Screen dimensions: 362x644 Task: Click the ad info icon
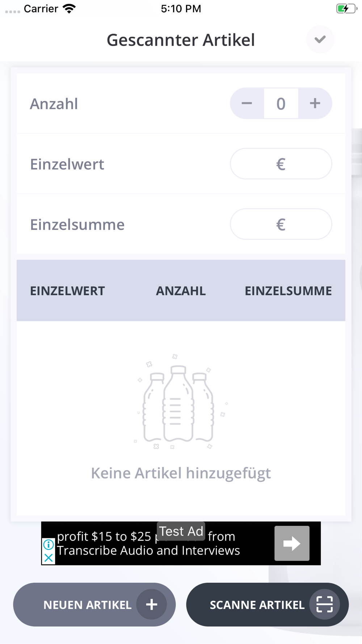pyautogui.click(x=49, y=544)
